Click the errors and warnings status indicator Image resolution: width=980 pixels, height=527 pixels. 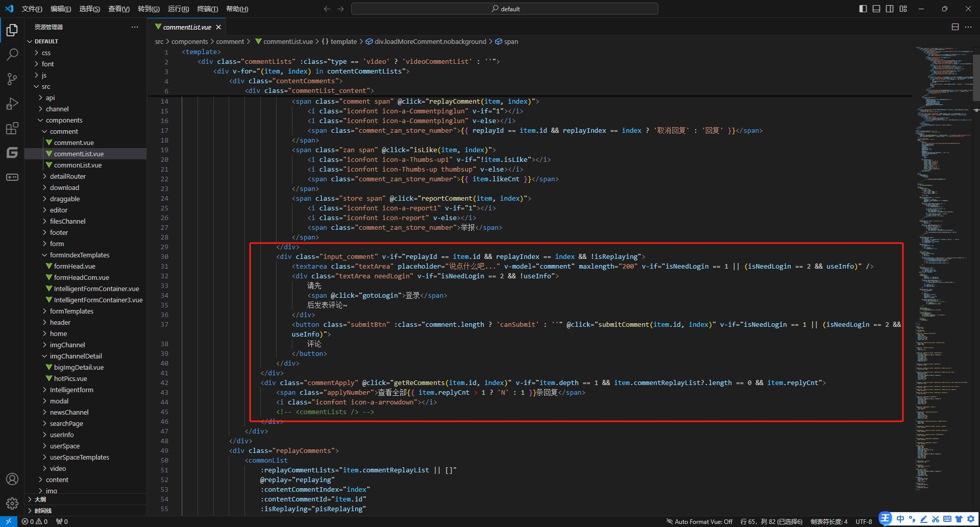point(35,521)
